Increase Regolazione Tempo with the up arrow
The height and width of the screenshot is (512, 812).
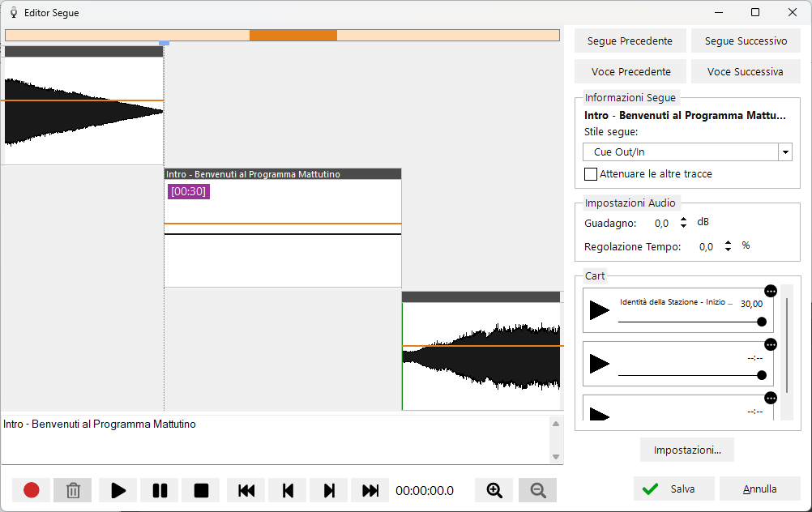728,243
